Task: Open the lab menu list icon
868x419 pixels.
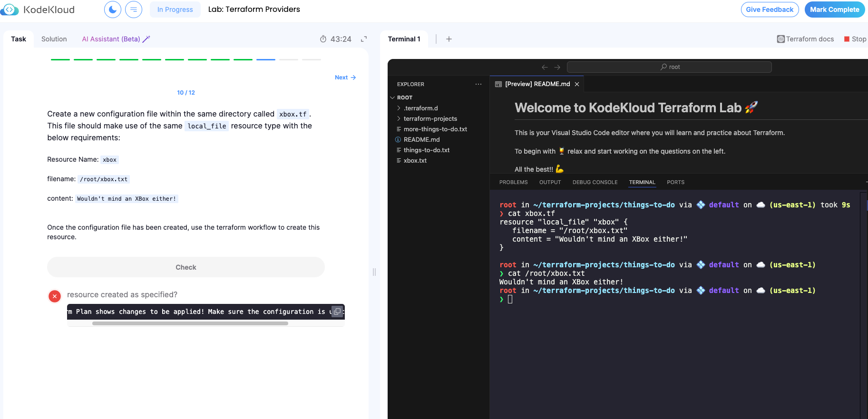Action: coord(134,10)
